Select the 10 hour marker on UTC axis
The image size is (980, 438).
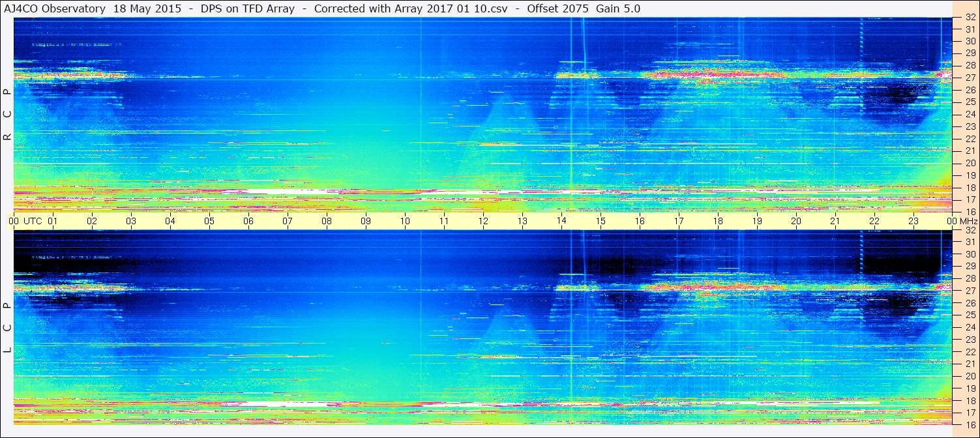[x=405, y=221]
